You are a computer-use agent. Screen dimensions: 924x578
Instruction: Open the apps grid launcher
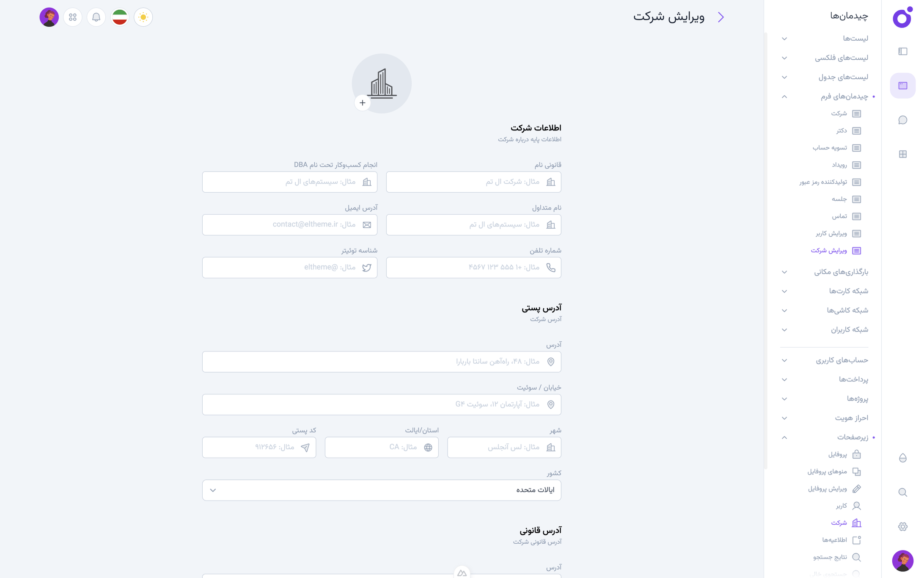pyautogui.click(x=72, y=17)
